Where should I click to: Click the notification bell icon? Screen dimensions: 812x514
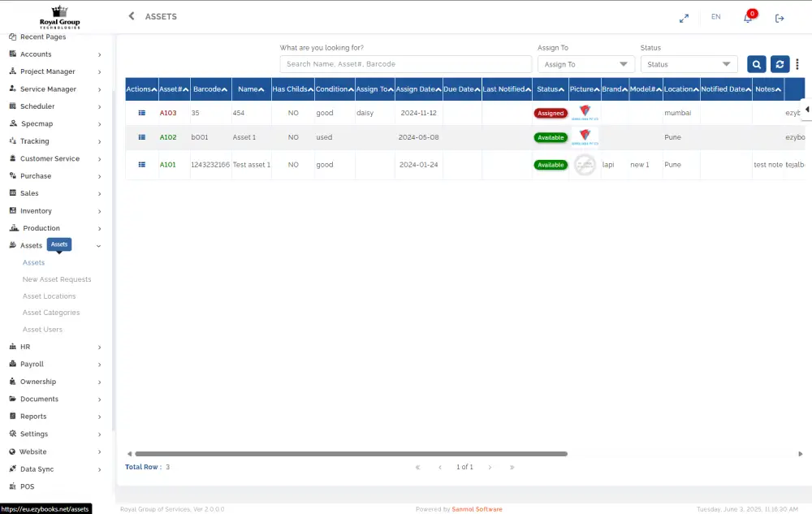tap(748, 18)
